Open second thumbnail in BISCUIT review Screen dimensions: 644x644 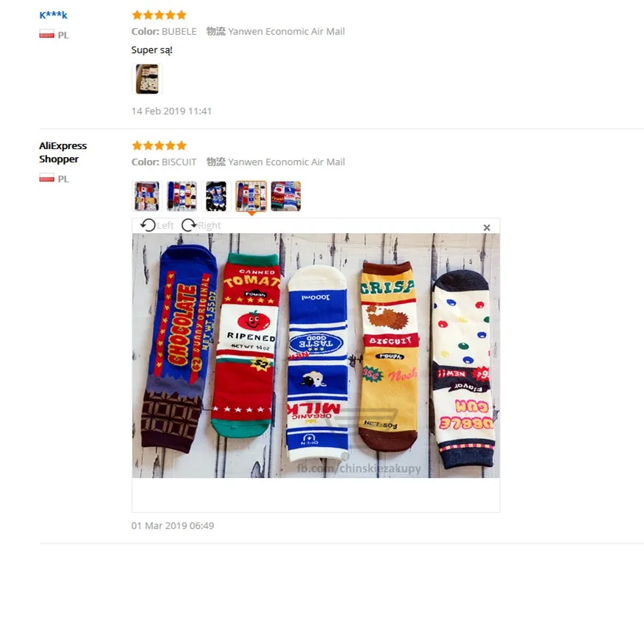click(x=182, y=196)
